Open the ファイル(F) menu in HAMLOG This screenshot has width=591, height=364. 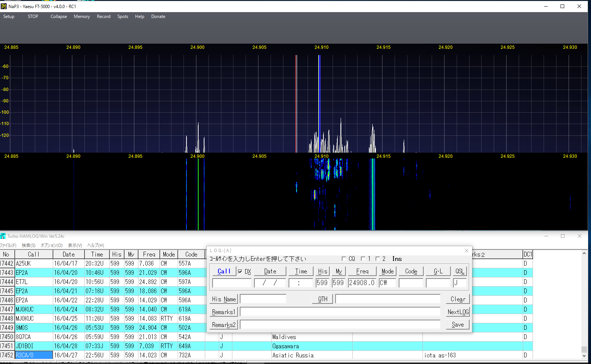click(x=8, y=245)
